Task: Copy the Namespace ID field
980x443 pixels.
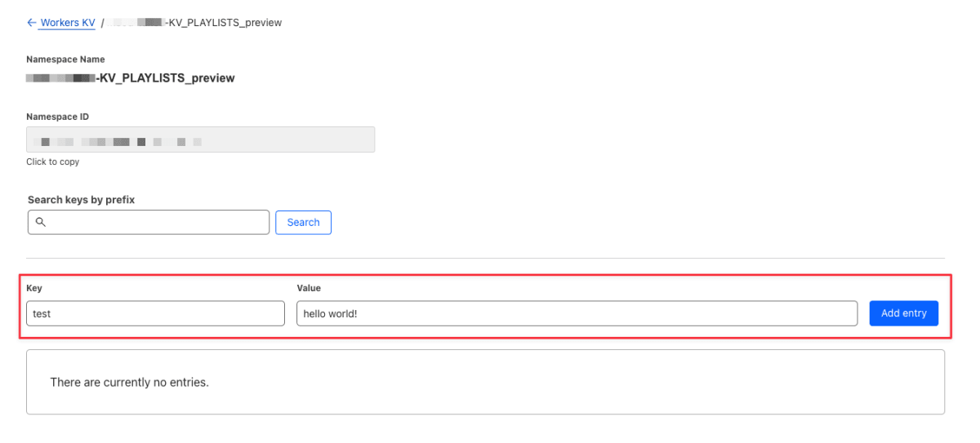Action: (201, 140)
